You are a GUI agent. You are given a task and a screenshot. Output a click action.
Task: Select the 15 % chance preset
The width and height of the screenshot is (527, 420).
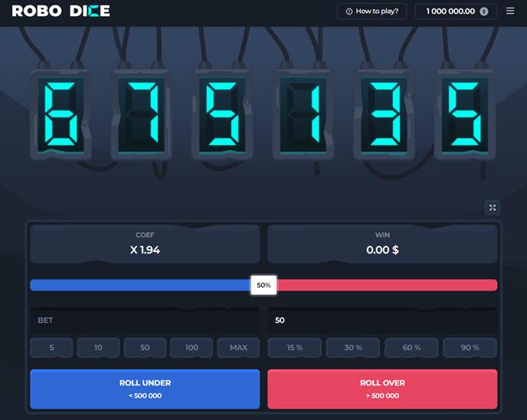295,348
